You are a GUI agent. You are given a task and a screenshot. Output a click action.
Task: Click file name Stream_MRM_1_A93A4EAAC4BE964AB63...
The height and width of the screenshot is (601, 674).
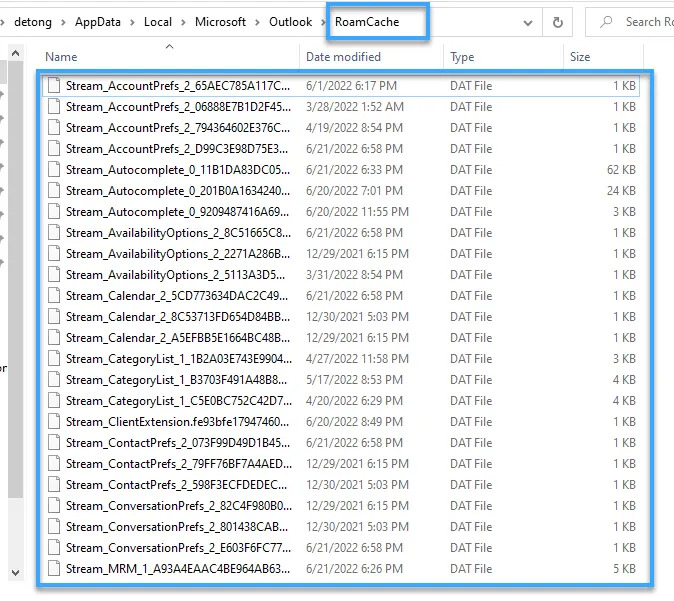coord(178,569)
